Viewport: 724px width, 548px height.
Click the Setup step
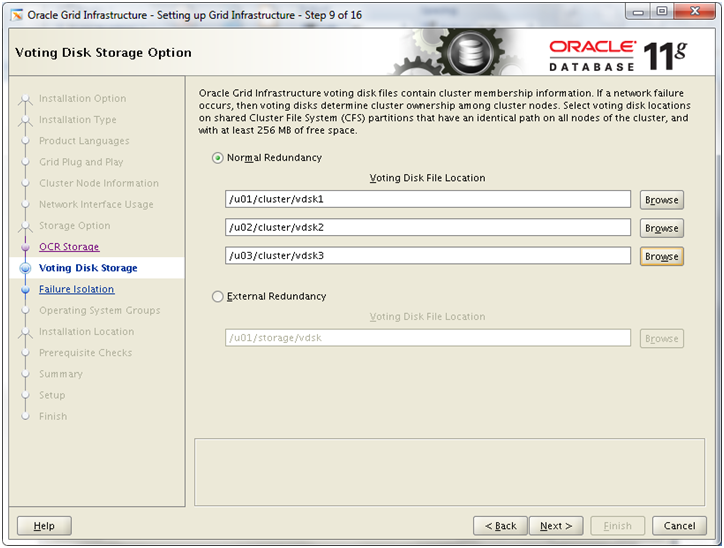[x=52, y=396]
